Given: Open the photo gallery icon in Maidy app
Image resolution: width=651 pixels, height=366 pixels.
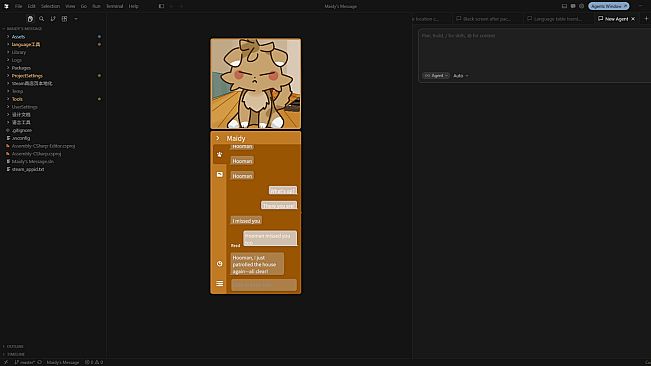Looking at the screenshot, I should coord(220,175).
